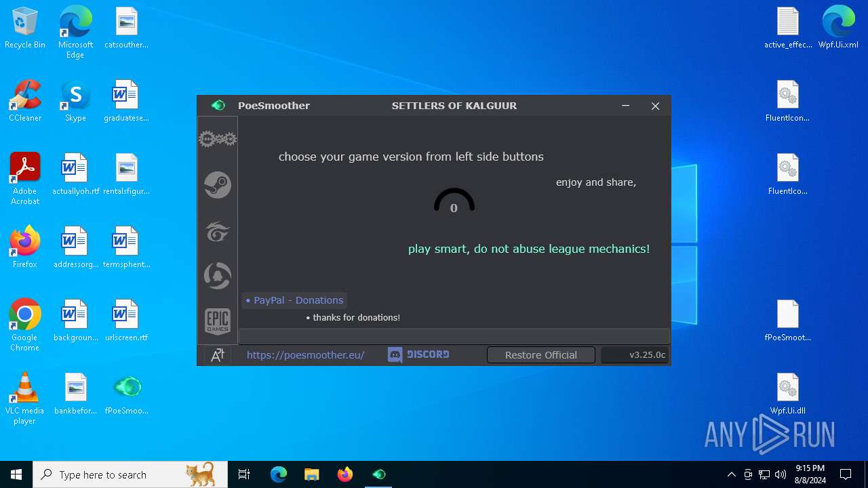
Task: Select the Kakao game version icon
Action: coord(218,276)
